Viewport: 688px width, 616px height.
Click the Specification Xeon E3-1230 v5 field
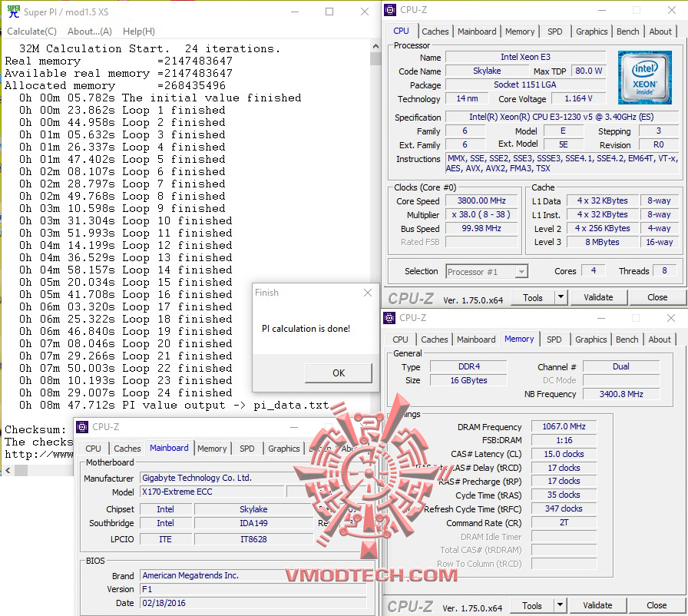[561, 118]
